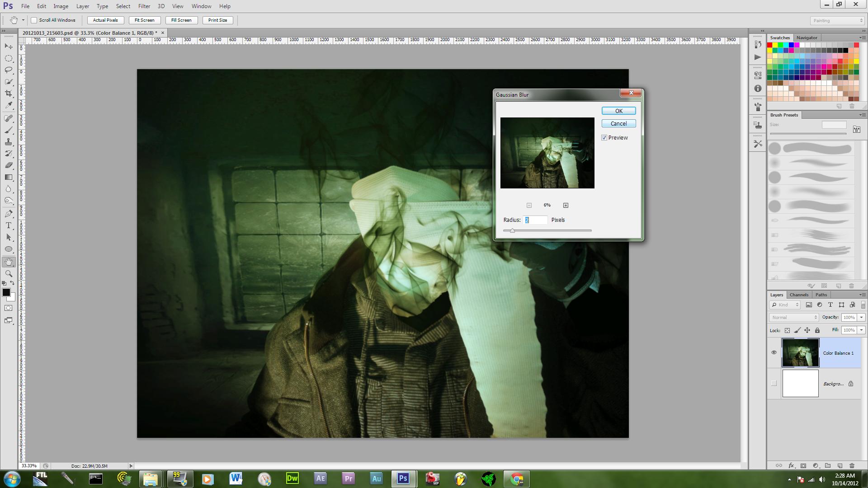868x488 pixels.
Task: Toggle Scroll All Windows checkbox
Action: [34, 20]
